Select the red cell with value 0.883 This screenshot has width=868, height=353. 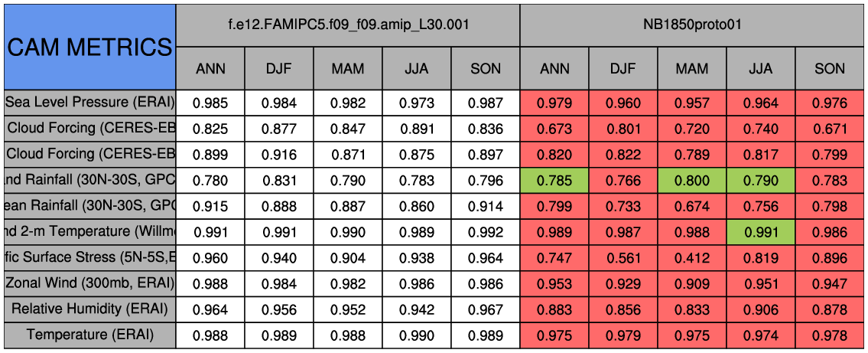click(x=554, y=309)
